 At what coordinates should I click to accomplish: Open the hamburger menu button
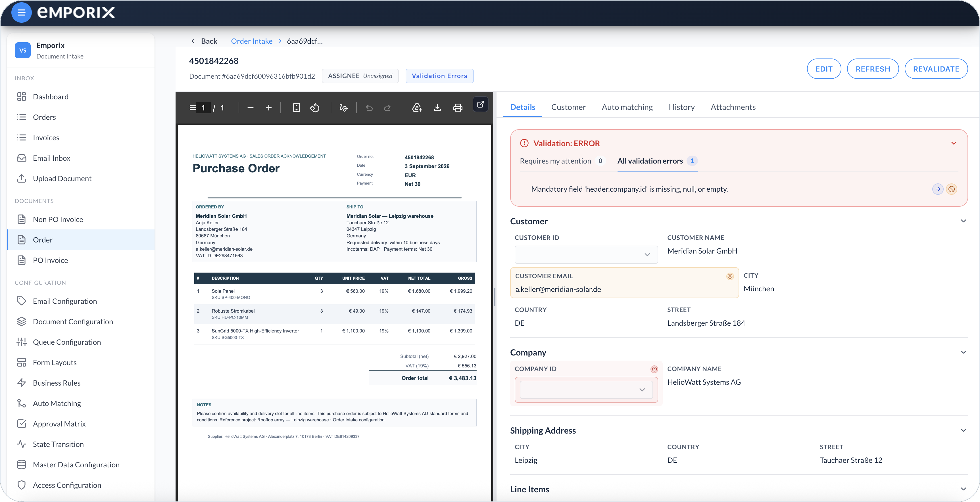click(22, 12)
